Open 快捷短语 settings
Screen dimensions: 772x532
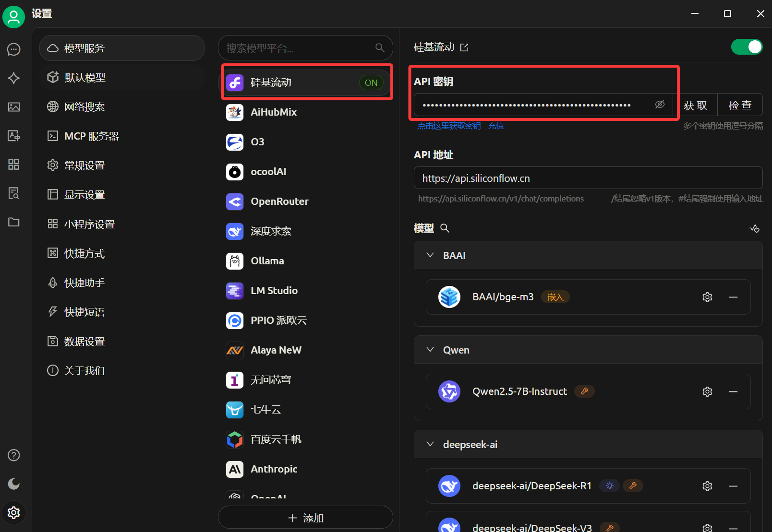[x=122, y=312]
